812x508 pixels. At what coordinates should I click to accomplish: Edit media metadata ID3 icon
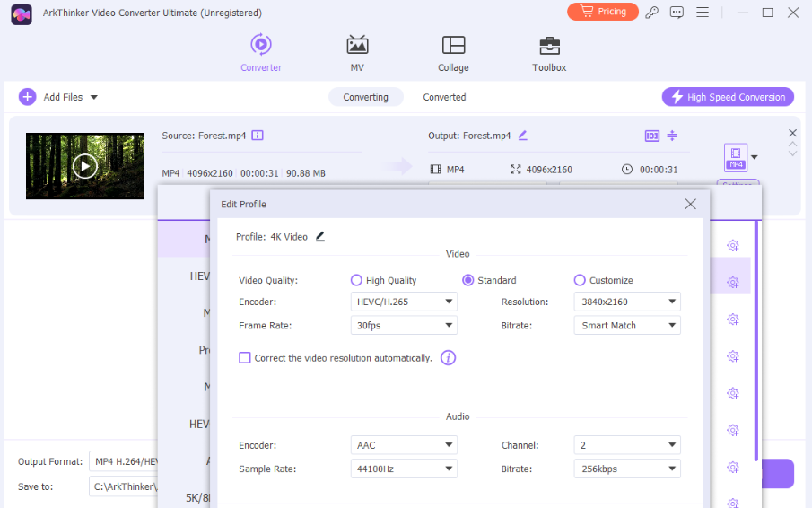pos(651,136)
